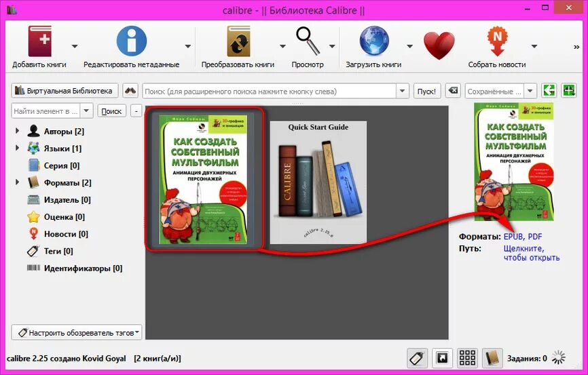This screenshot has width=588, height=375.
Task: Click the Серия blue notebook icon
Action: click(x=33, y=165)
